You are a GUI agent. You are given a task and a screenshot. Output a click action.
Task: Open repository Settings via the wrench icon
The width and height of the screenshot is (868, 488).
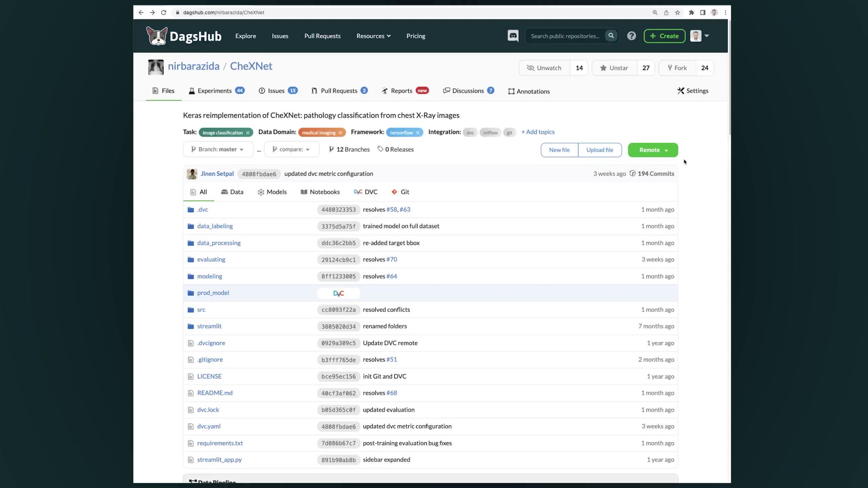point(680,91)
